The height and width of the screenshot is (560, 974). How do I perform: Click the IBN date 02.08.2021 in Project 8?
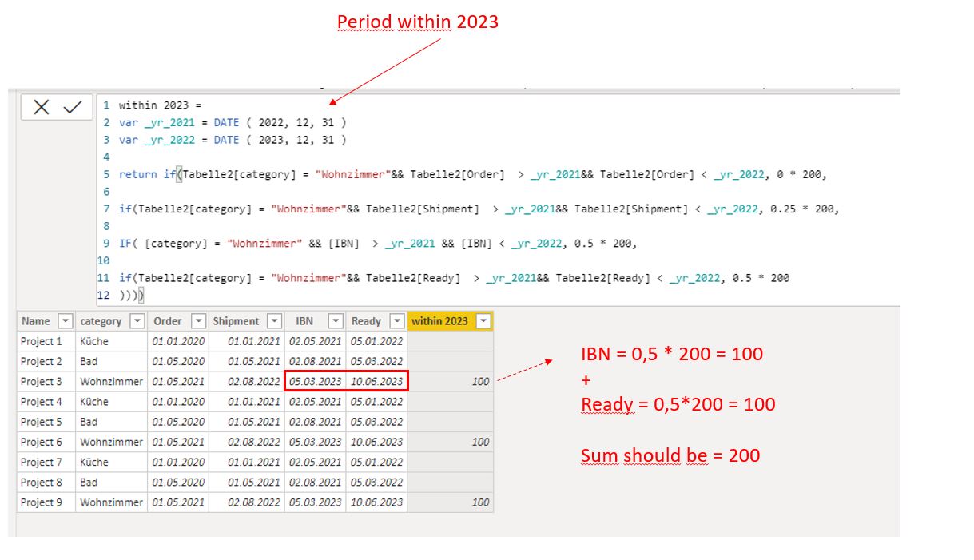click(x=316, y=482)
